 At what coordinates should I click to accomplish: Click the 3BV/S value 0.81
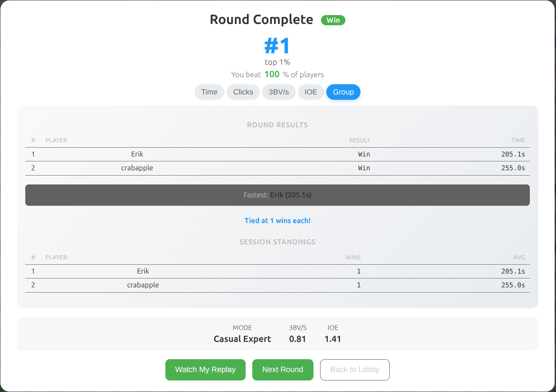tap(297, 338)
